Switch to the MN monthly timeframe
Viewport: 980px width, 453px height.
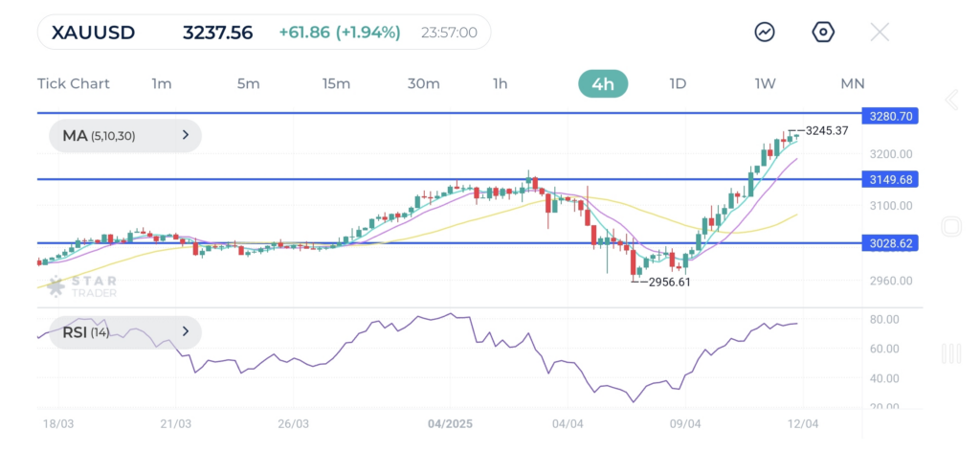[852, 83]
